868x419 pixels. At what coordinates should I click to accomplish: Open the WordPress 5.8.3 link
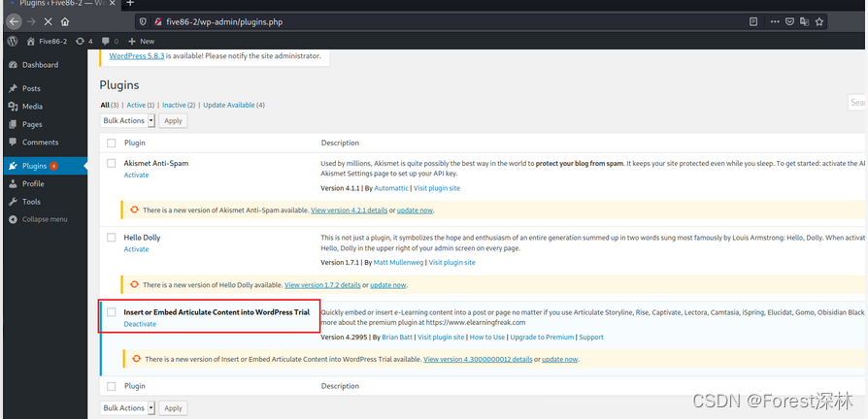click(x=137, y=56)
